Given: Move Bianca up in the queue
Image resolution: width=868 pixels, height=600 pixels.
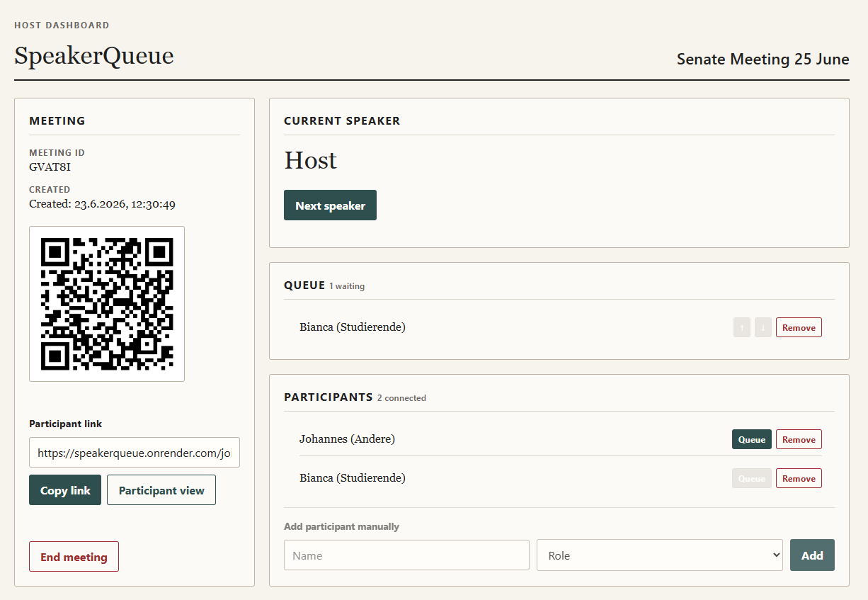Looking at the screenshot, I should (x=742, y=327).
